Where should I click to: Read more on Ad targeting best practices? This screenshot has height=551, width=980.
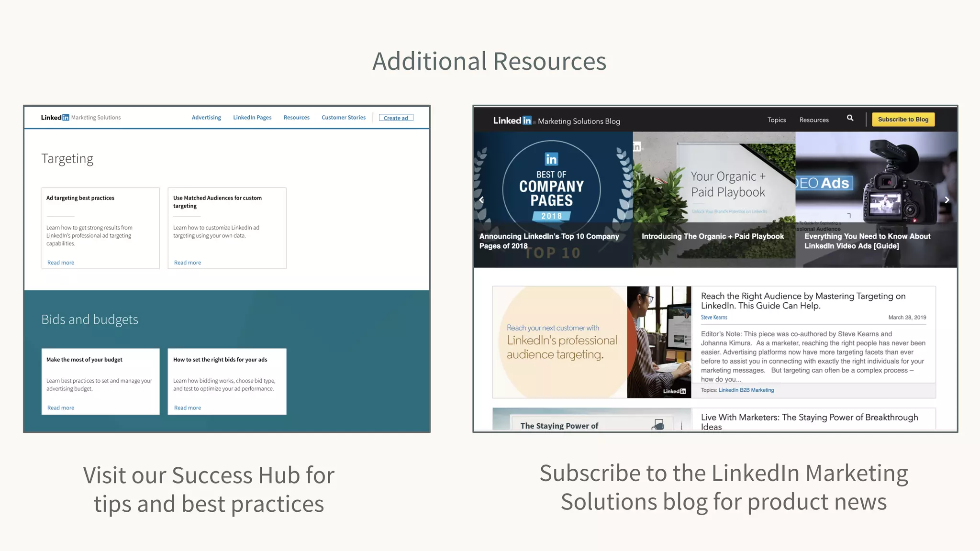point(61,263)
